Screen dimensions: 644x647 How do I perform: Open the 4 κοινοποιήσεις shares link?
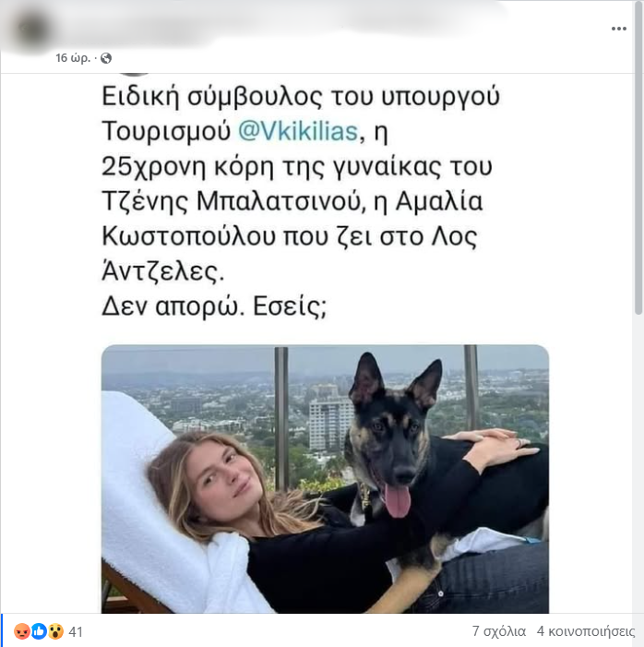click(586, 631)
